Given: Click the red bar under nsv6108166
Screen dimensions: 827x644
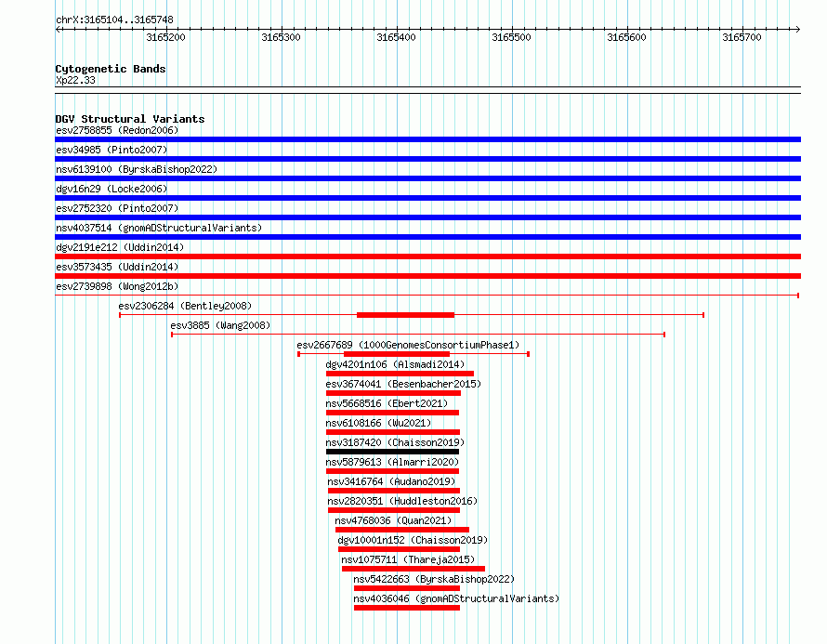Looking at the screenshot, I should coord(393,432).
